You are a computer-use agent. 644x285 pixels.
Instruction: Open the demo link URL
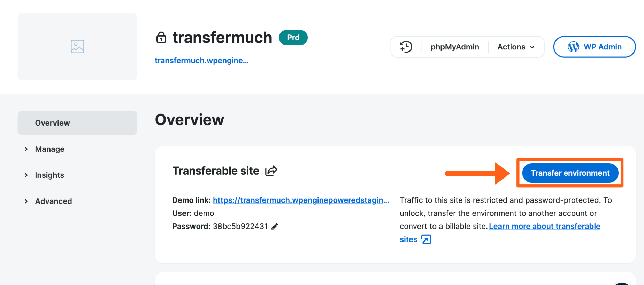tap(301, 200)
